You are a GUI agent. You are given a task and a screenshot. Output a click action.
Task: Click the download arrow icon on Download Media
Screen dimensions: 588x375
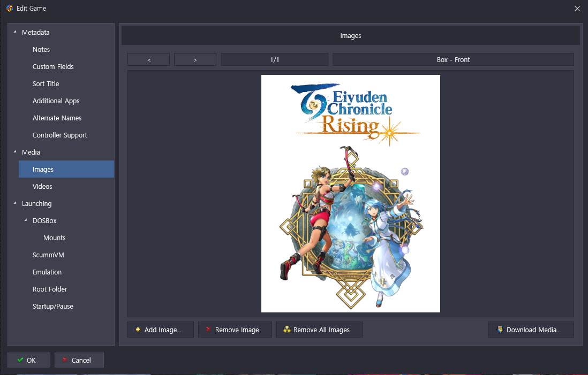click(x=500, y=330)
